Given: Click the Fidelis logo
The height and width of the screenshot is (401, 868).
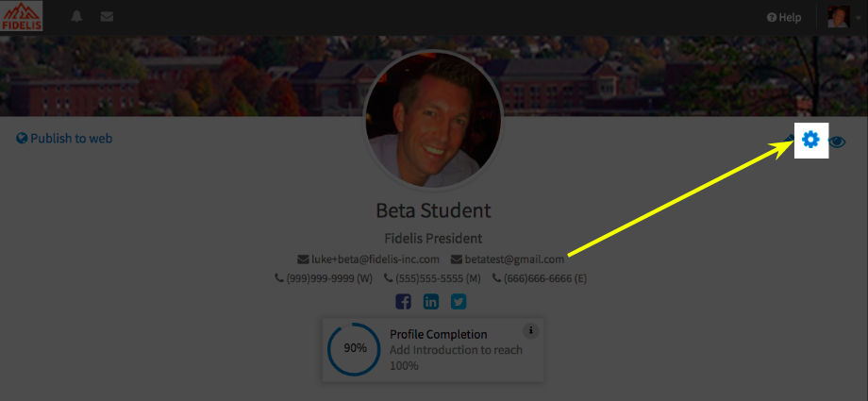Looking at the screenshot, I should 22,16.
